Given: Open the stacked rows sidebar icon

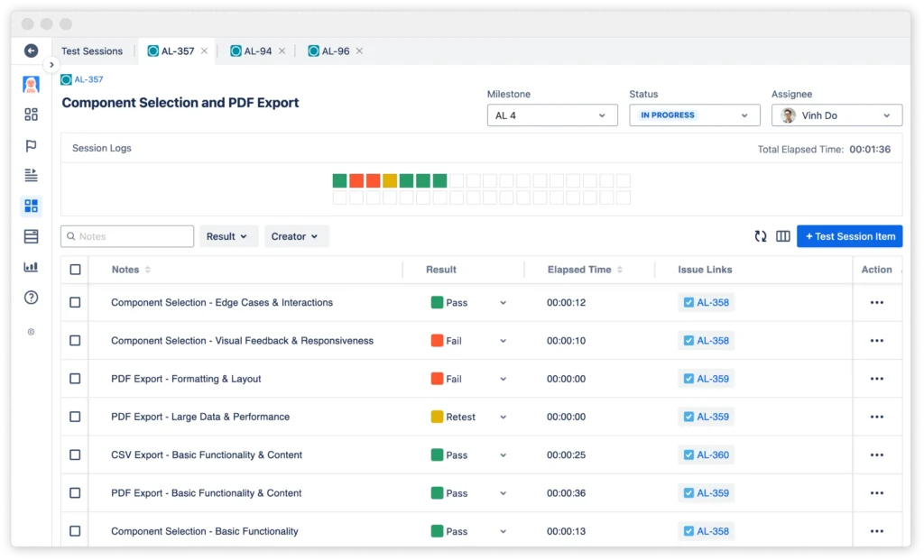Looking at the screenshot, I should (32, 236).
